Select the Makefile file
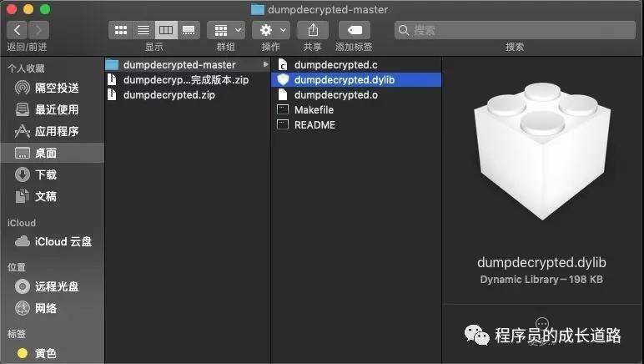This screenshot has height=364, width=644. [356, 109]
